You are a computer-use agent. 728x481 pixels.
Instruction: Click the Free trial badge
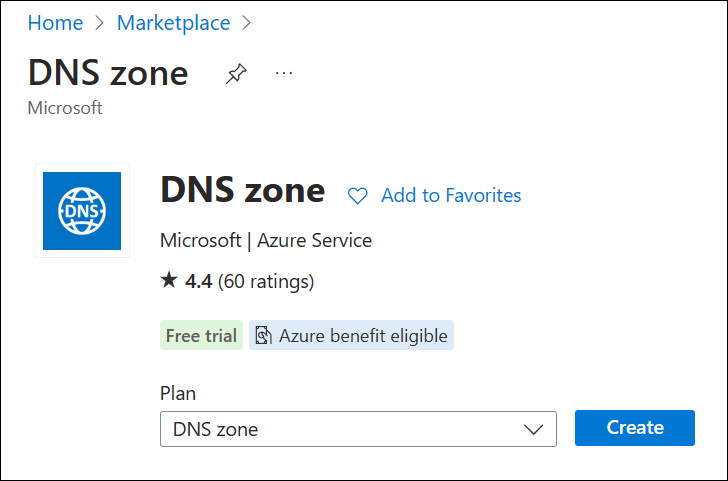pos(201,336)
